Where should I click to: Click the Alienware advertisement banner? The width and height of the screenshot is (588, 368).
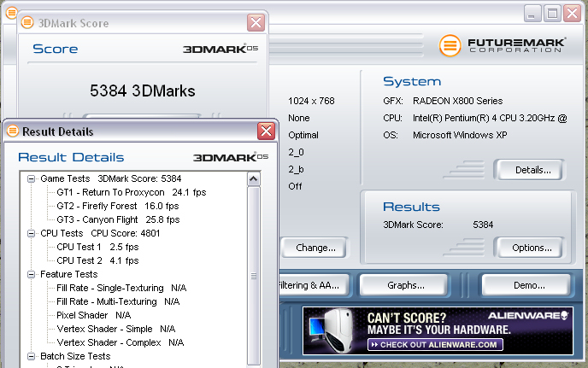[438, 331]
